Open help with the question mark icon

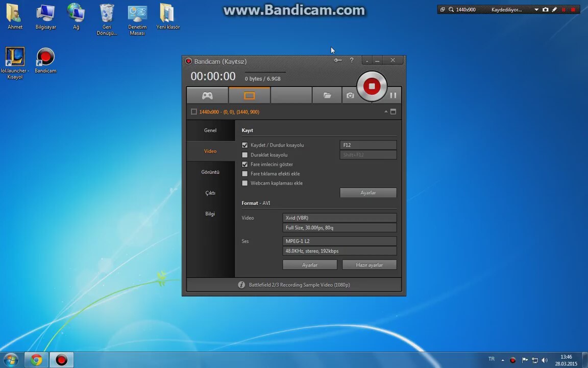pos(351,60)
